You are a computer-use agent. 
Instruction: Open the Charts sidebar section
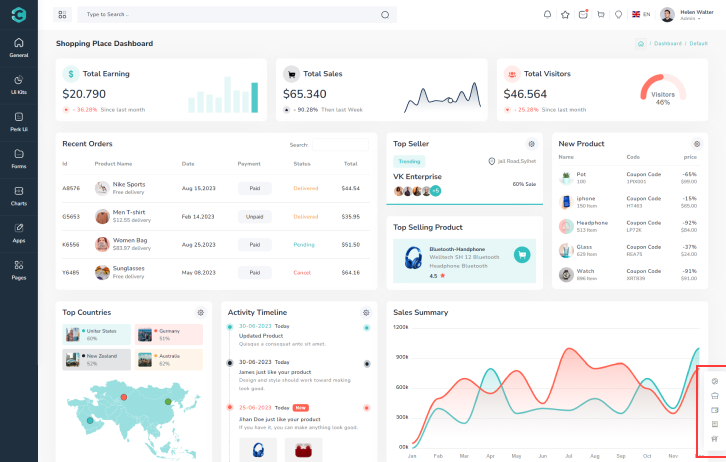pos(18,194)
